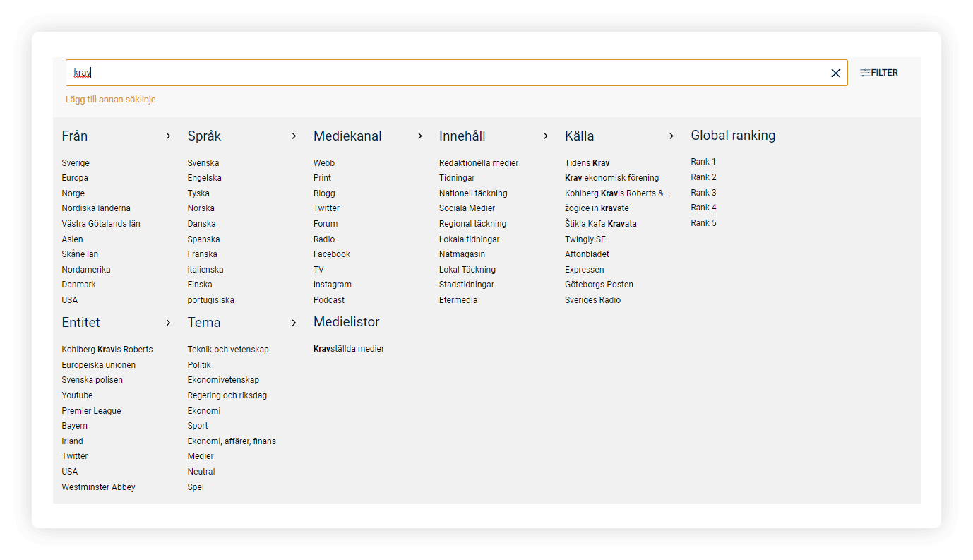
Task: Open the Medielistor heading
Action: click(347, 322)
